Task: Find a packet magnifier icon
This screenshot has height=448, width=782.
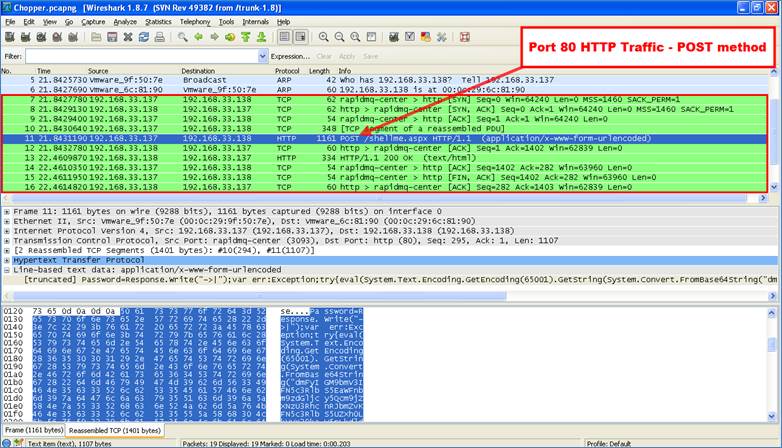Action: click(x=183, y=37)
